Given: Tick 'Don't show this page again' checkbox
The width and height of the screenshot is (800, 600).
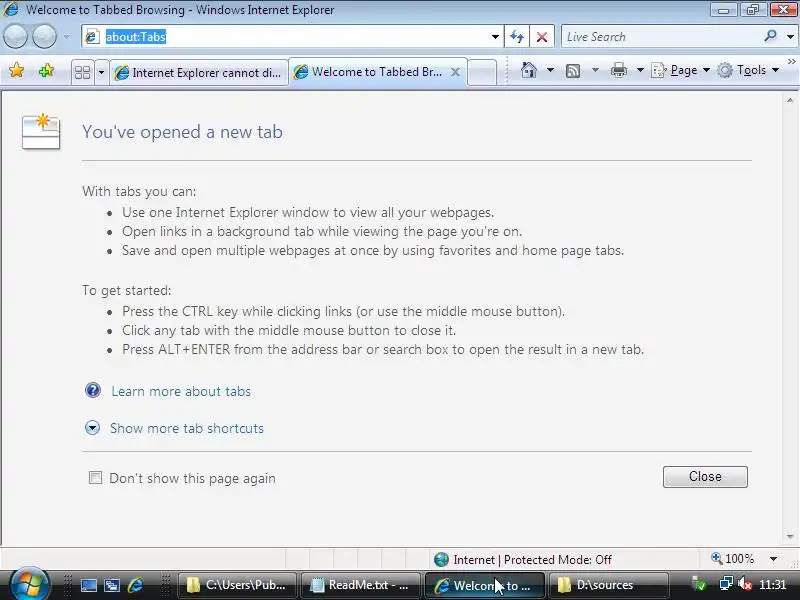Looking at the screenshot, I should (95, 478).
